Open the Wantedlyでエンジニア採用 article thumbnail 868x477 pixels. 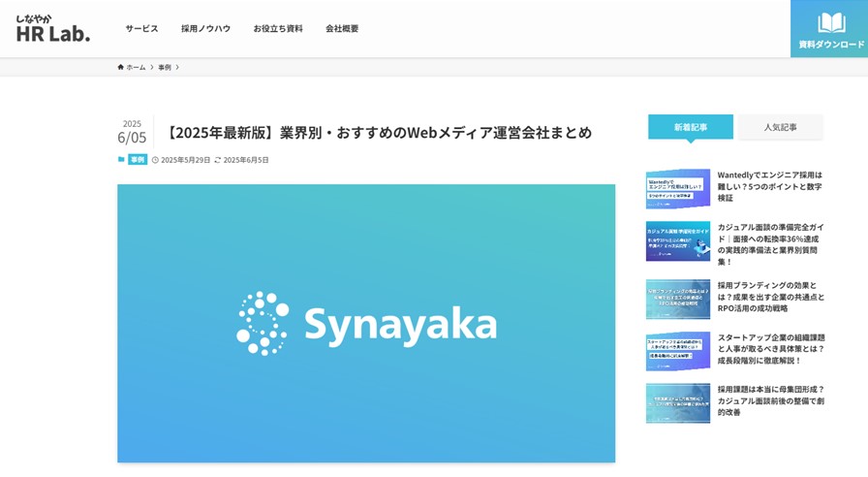(678, 189)
